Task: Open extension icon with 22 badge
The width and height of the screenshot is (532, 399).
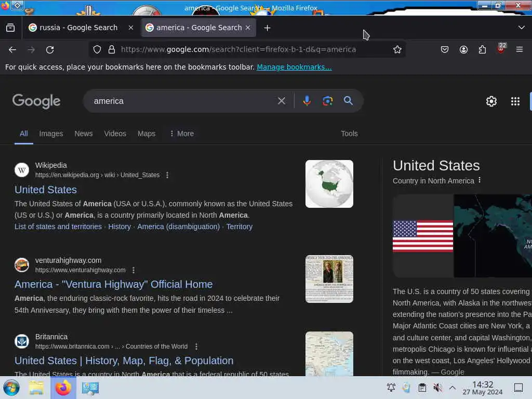Action: click(x=501, y=48)
